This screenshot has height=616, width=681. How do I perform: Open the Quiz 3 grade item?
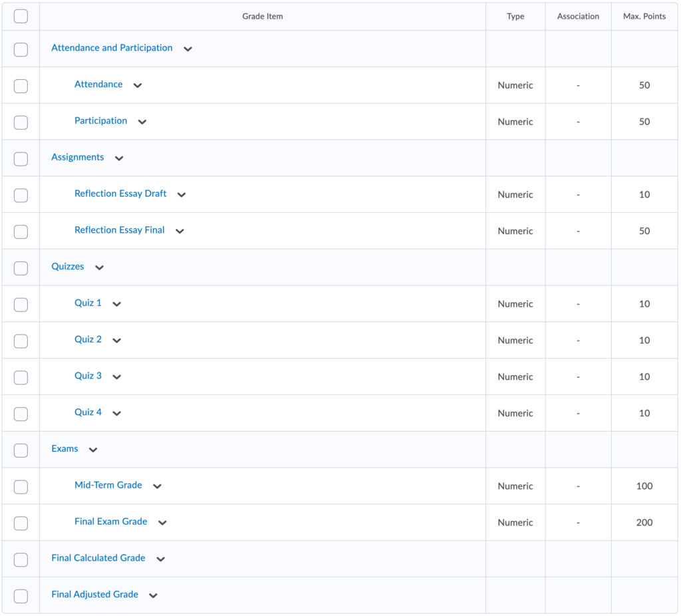click(88, 377)
